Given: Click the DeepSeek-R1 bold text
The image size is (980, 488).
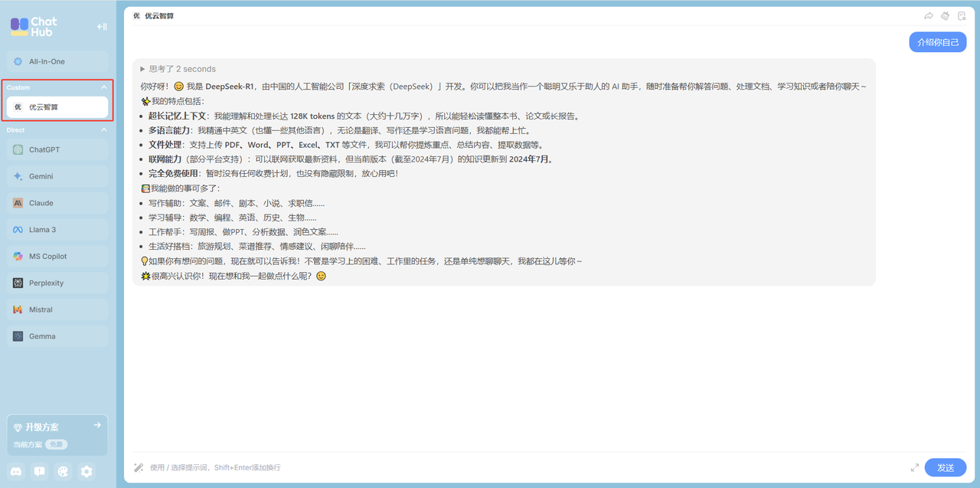Looking at the screenshot, I should coord(230,87).
